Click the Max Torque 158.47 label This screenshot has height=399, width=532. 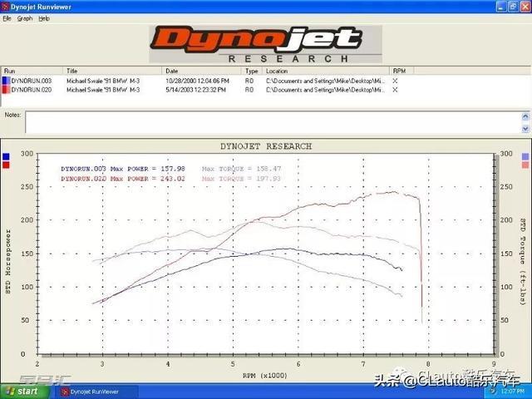tap(241, 169)
